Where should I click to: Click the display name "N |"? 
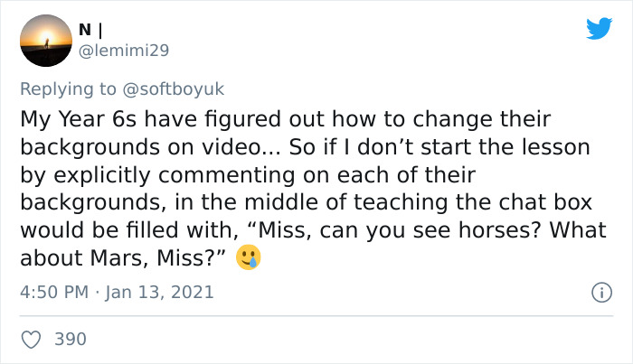coord(100,29)
